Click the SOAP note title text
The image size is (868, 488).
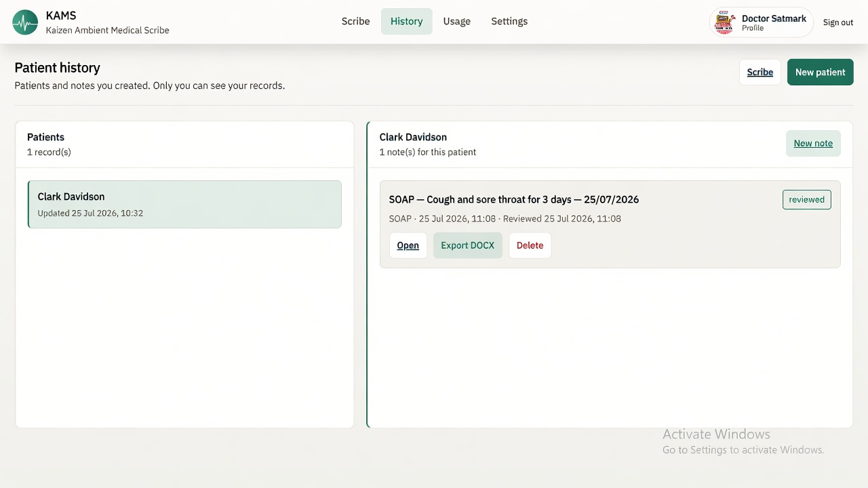tap(513, 199)
